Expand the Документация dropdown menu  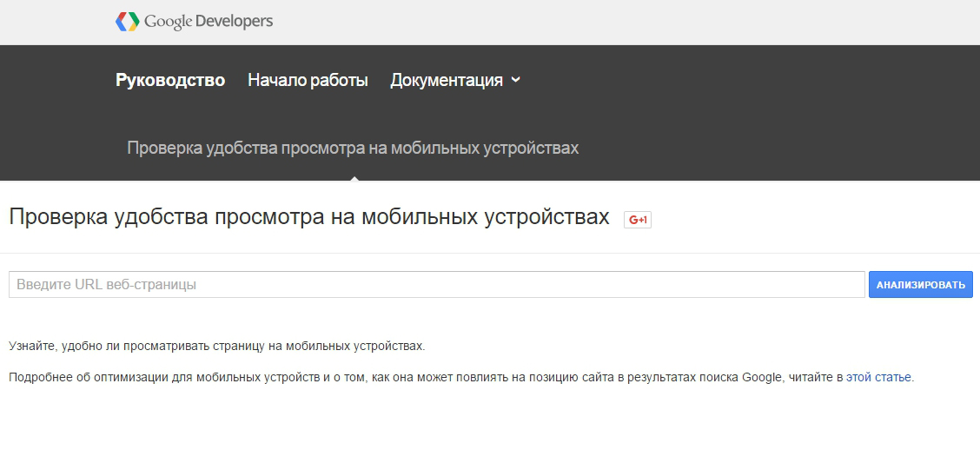tap(455, 80)
